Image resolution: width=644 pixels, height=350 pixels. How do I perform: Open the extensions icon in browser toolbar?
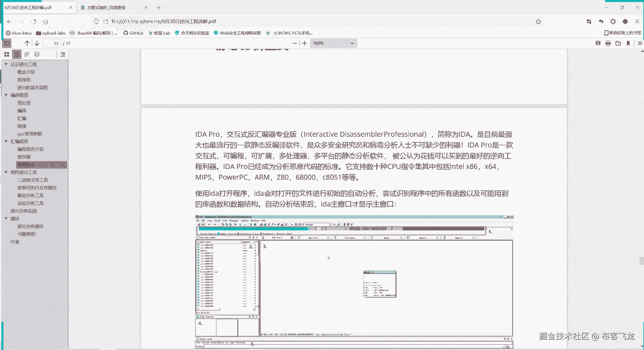click(625, 21)
